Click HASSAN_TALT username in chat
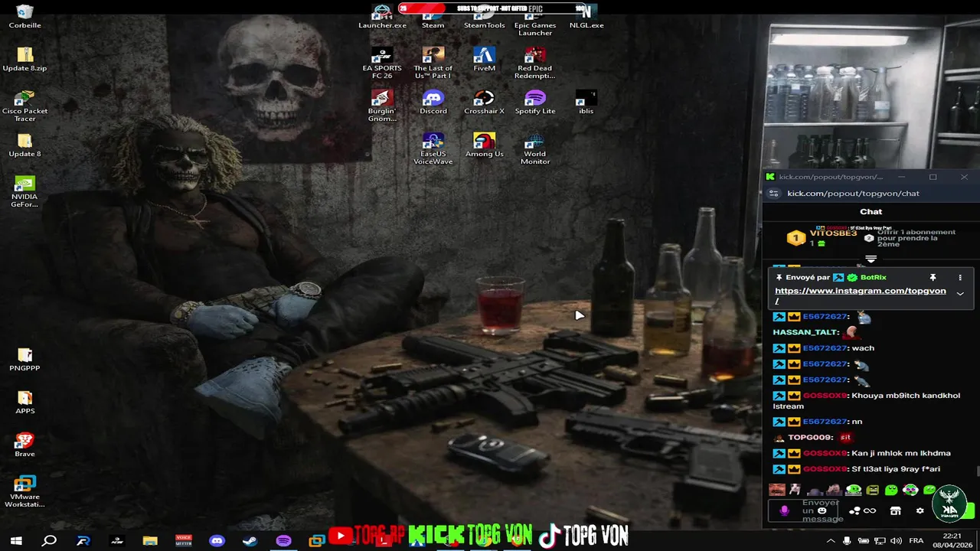980x551 pixels. (806, 332)
